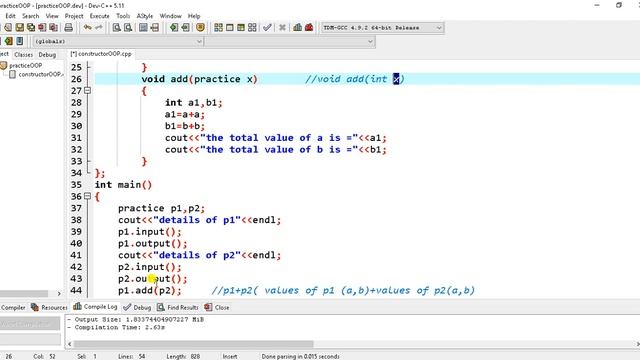The image size is (640, 360).
Task: Open the (globals) class dropdown
Action: pos(118,41)
